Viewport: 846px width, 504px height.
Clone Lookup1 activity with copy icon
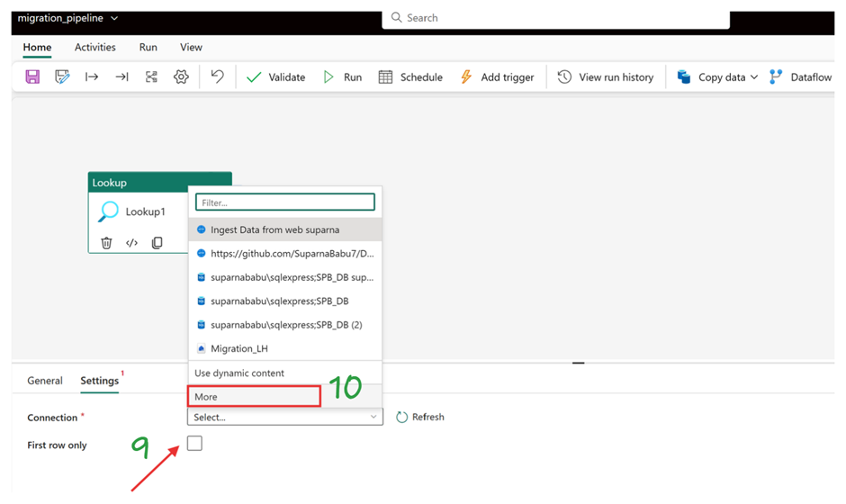[x=157, y=243]
